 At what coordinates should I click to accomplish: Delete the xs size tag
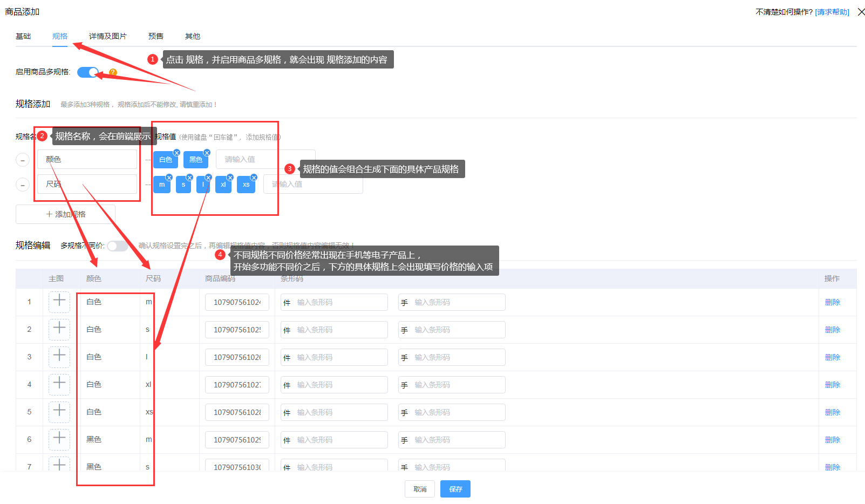pos(254,178)
